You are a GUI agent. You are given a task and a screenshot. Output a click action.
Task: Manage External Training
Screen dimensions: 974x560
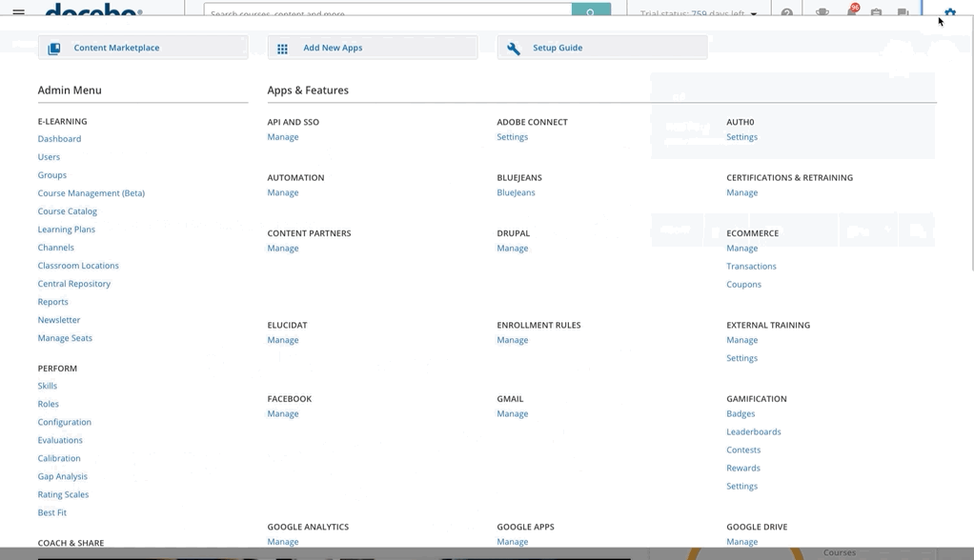point(742,340)
